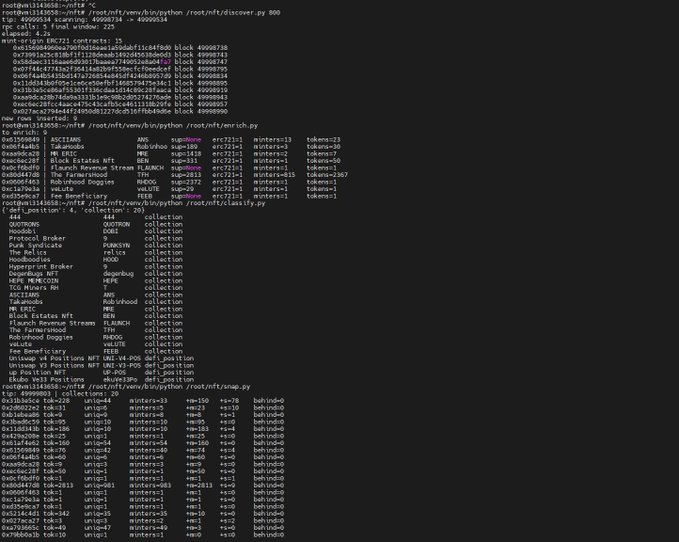Select the 'sup=1418' value
This screenshot has height=542, width=679.
click(186, 154)
